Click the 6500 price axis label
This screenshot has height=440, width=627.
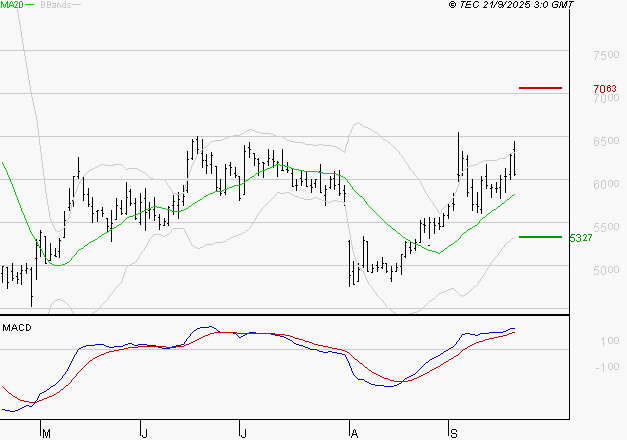tap(605, 142)
